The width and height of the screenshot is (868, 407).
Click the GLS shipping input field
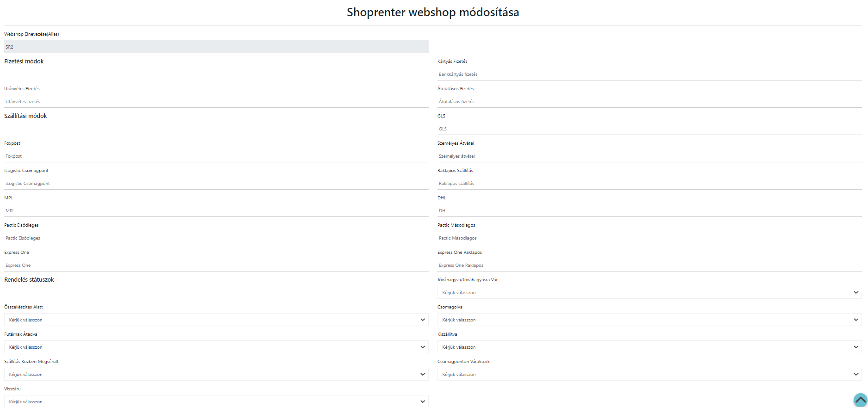pos(650,129)
